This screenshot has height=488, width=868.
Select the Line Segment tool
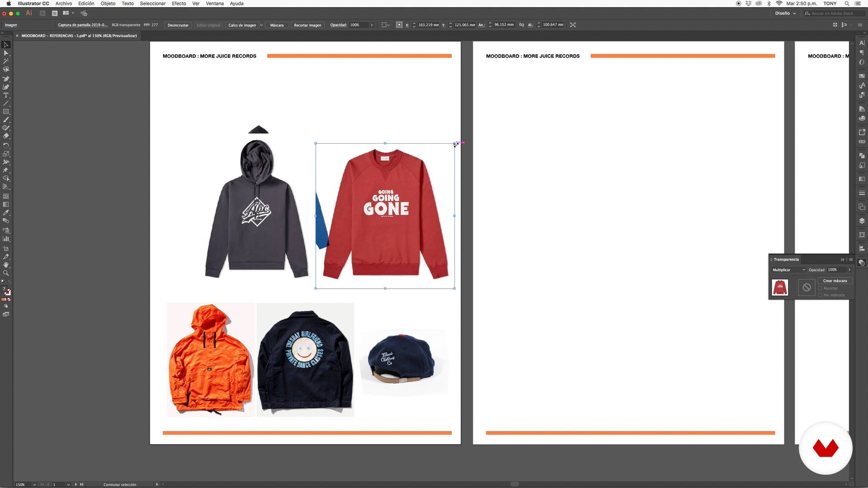point(6,103)
